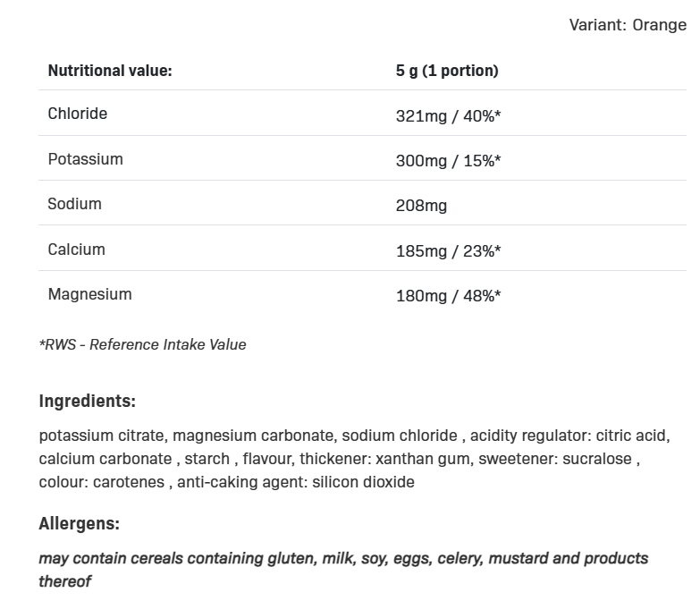Click the Ingredients heading
Screen dimensions: 700x601
click(87, 401)
